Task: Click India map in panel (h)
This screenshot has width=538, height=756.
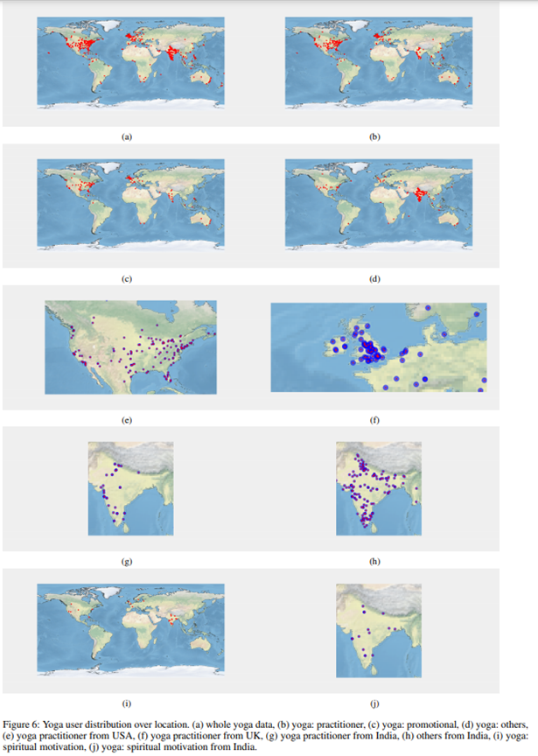Action: tap(379, 488)
